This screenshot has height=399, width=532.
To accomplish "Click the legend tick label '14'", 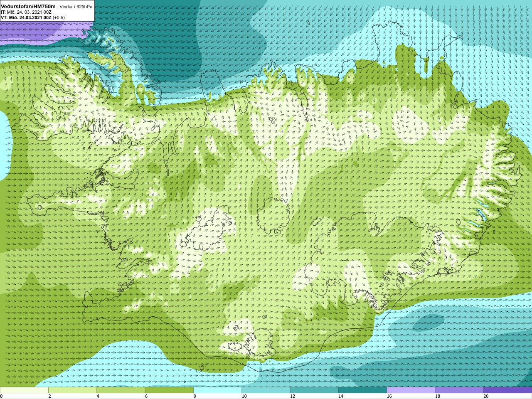I will pos(341,396).
